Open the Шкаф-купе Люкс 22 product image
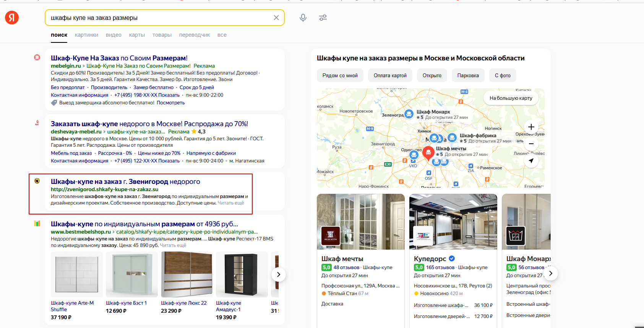644x328 pixels. [187, 274]
